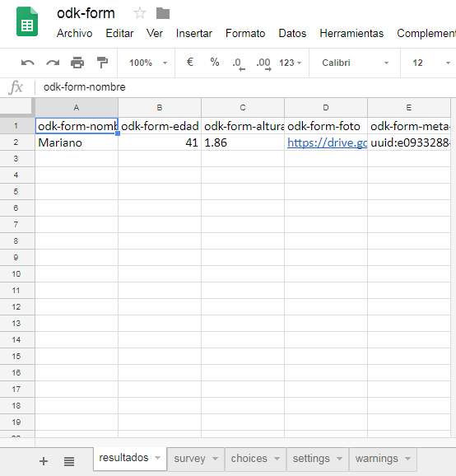Viewport: 456px width, 476px height.
Task: Select row 2 header
Action: [x=16, y=142]
